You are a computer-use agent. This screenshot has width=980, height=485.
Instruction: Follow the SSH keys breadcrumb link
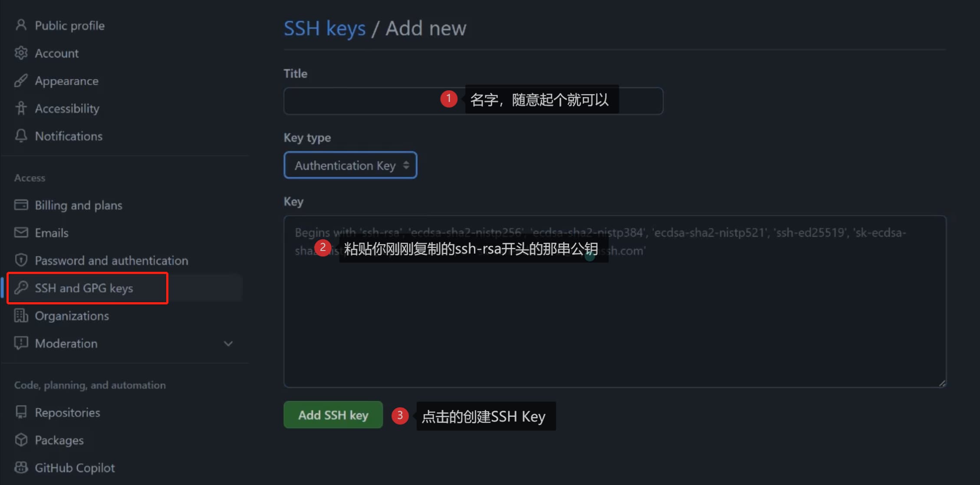[324, 29]
